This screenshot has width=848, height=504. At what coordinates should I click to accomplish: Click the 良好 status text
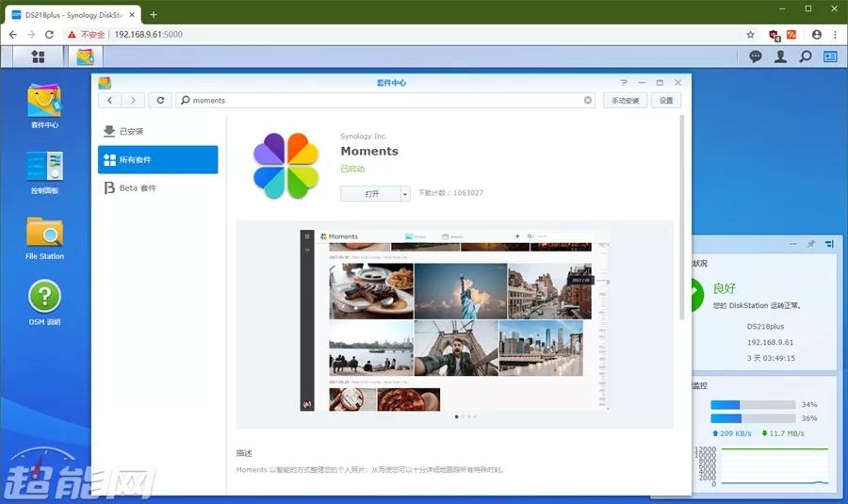[725, 288]
